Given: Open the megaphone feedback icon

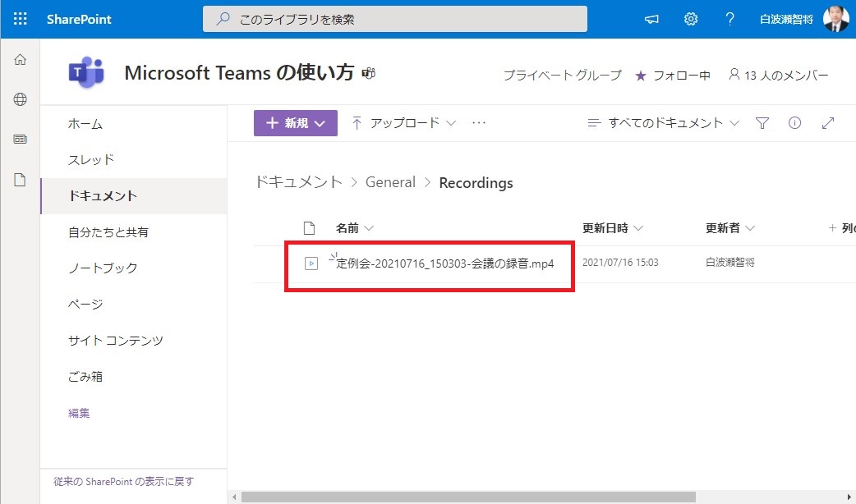Looking at the screenshot, I should 651,19.
